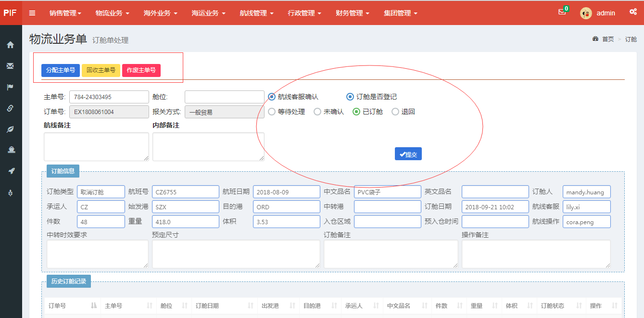Open the home icon in sidebar
Image resolution: width=644 pixels, height=318 pixels.
(x=10, y=45)
